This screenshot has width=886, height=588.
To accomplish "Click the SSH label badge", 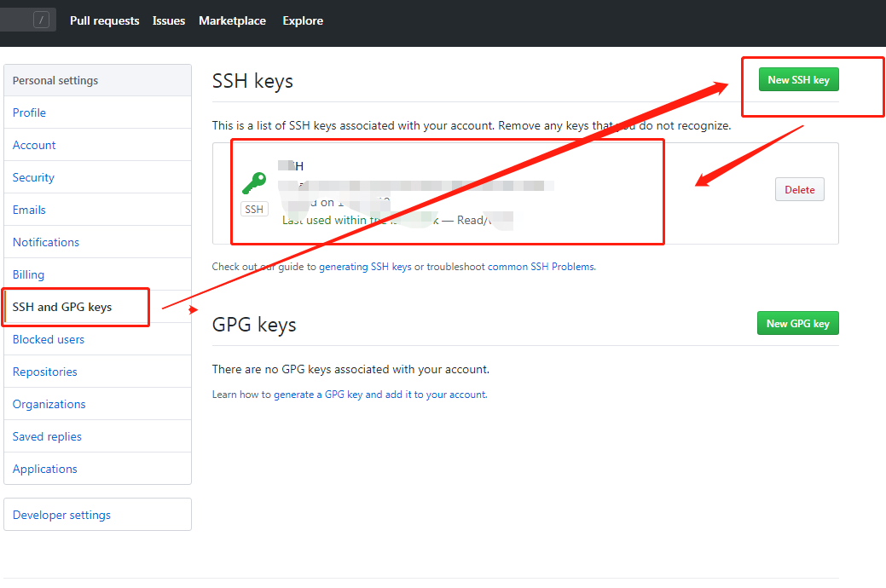I will coord(254,210).
